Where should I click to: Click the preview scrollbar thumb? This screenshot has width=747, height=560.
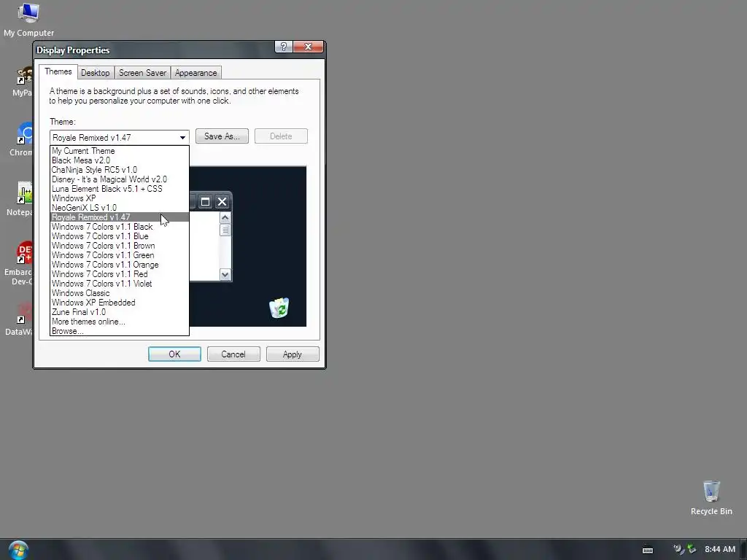225,230
